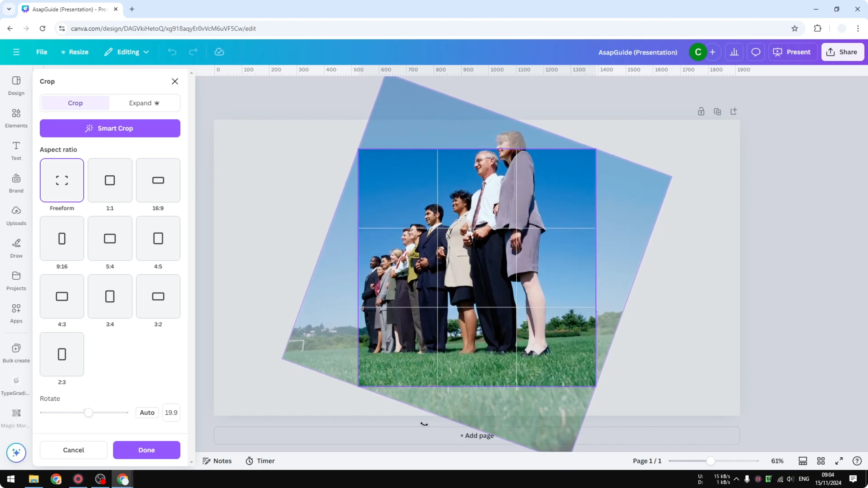
Task: Duplicate the current page
Action: (x=718, y=111)
